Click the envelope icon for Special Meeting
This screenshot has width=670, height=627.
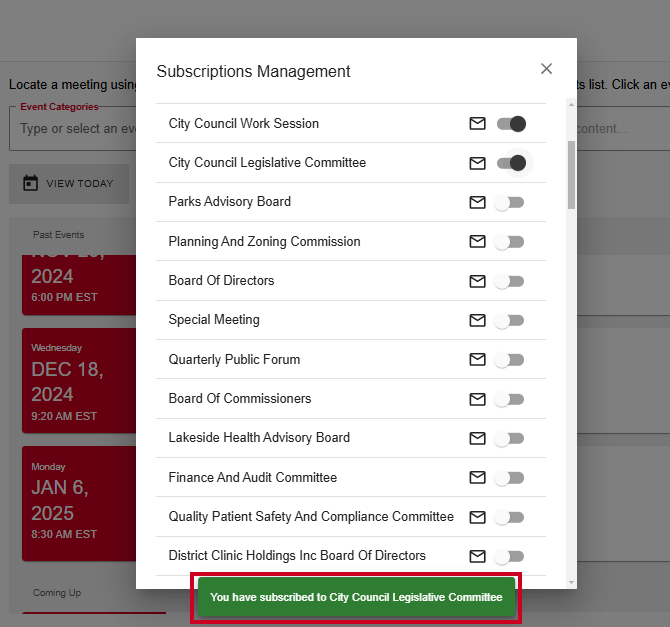(x=477, y=320)
